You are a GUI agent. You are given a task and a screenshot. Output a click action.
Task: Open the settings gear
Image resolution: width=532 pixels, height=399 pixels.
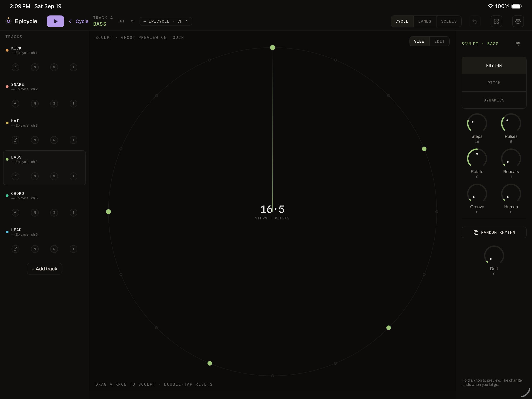[x=518, y=21]
